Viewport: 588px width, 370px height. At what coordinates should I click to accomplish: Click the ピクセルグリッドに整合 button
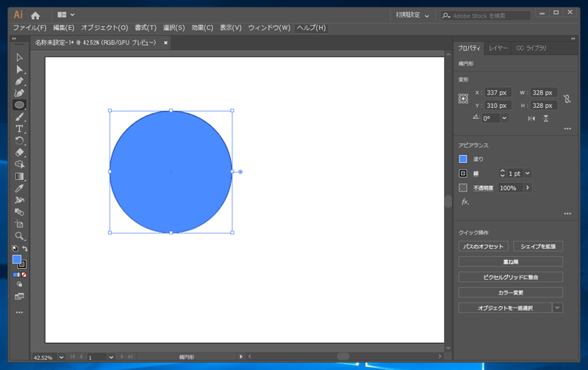click(x=510, y=277)
